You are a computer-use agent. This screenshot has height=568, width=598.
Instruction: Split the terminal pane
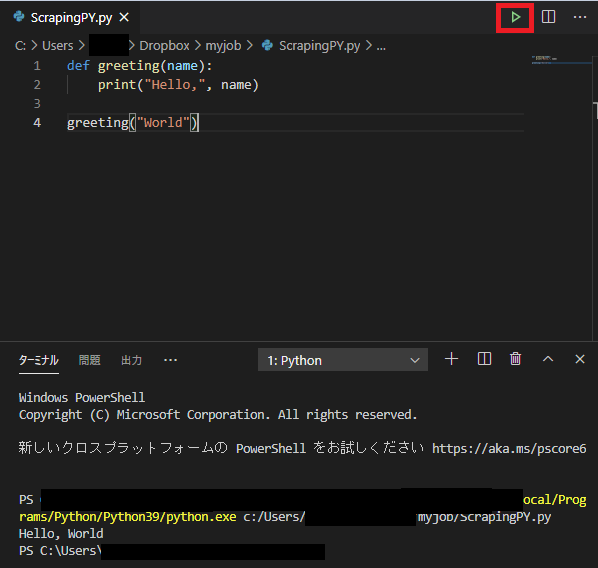tap(484, 359)
